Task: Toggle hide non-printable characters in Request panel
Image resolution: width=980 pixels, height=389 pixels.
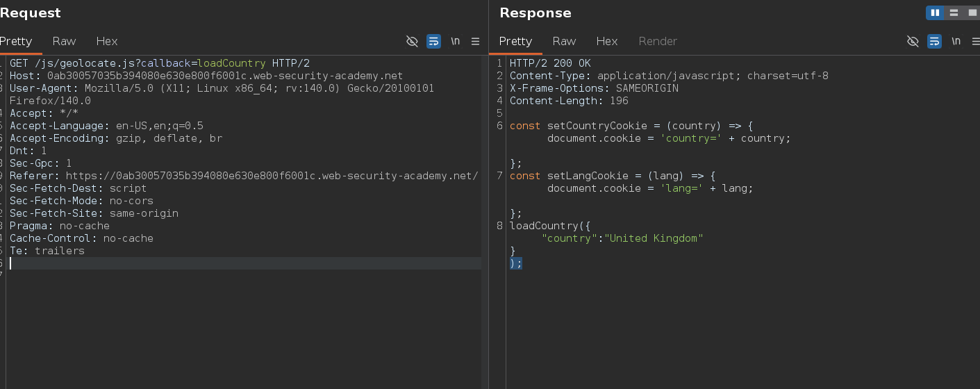Action: [412, 41]
